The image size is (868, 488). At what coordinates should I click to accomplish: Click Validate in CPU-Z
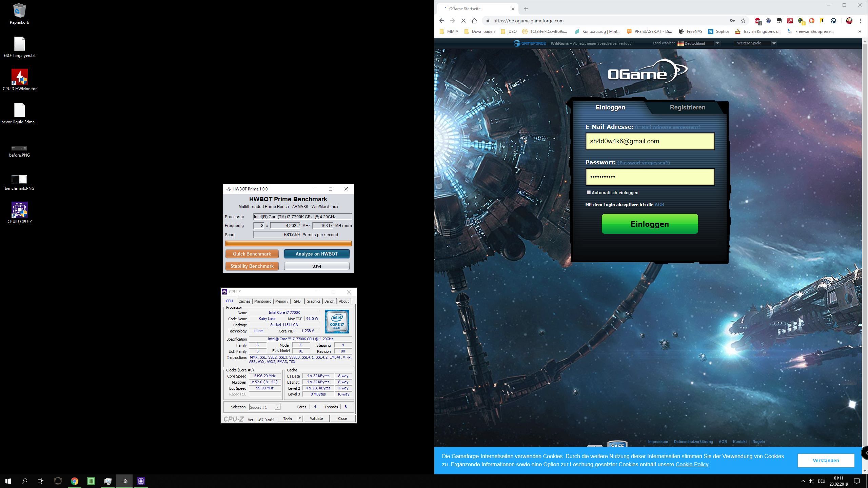pyautogui.click(x=316, y=419)
